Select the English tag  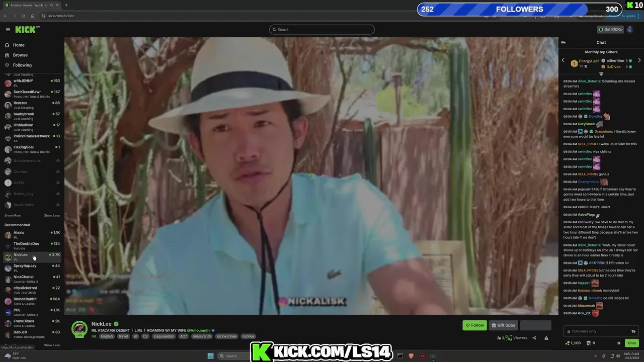(x=107, y=336)
